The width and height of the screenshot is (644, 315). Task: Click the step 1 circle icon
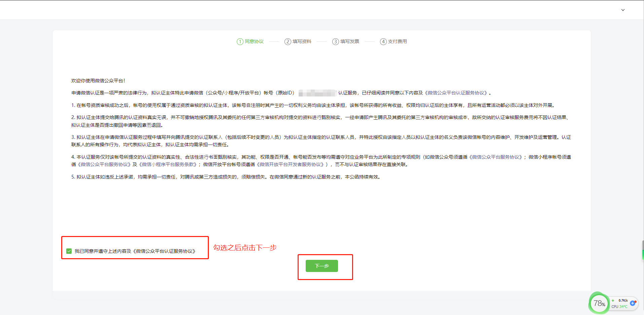tap(240, 42)
